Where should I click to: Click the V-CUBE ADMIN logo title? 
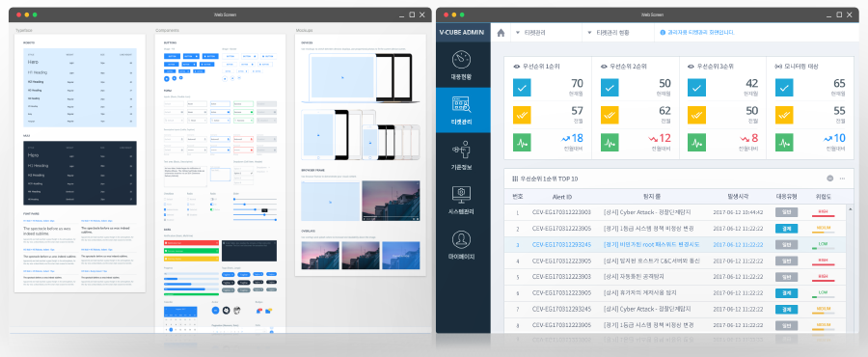point(461,32)
